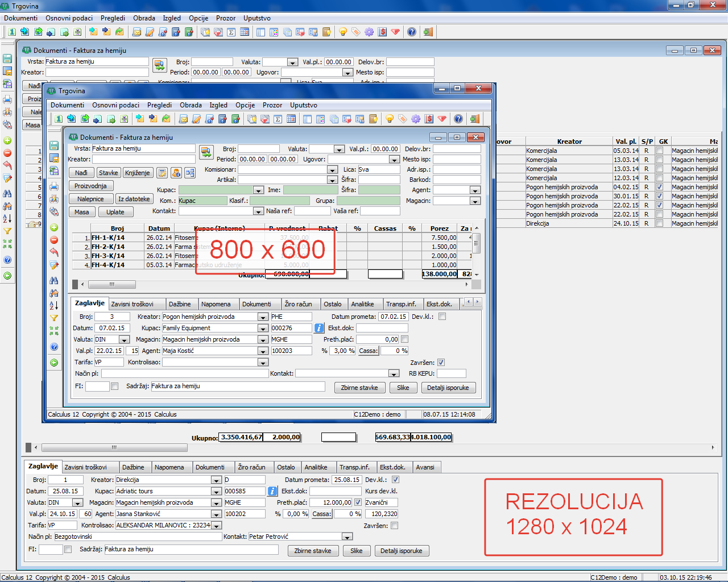728x582 pixels.
Task: Click the Detalji isporuke button in bottom panel
Action: [401, 551]
